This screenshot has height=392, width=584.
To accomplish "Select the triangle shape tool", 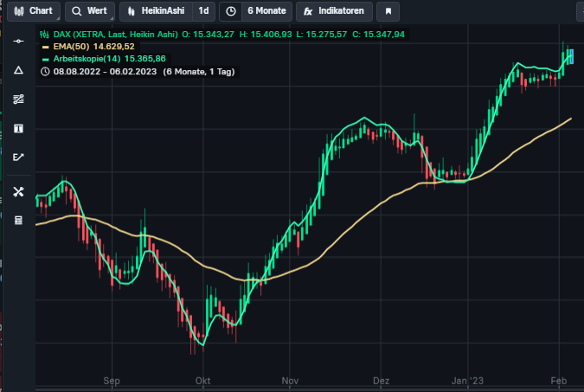I will [x=18, y=70].
